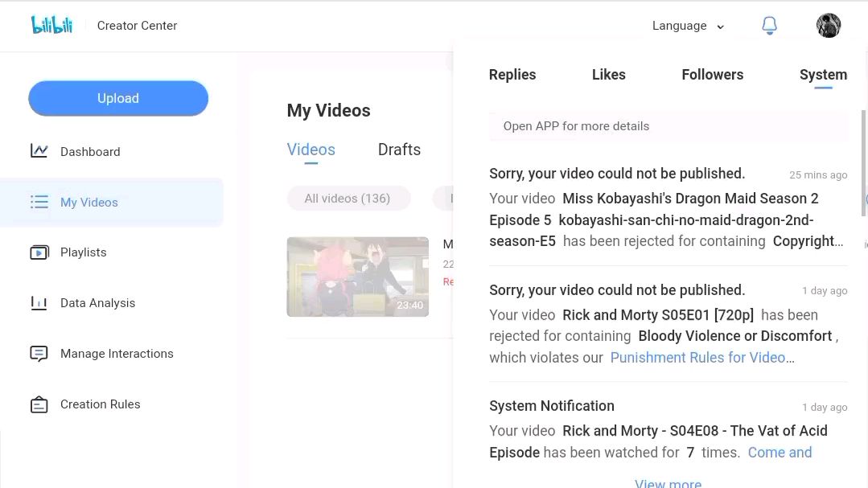Open the 23:40 video thumbnail

tap(358, 277)
